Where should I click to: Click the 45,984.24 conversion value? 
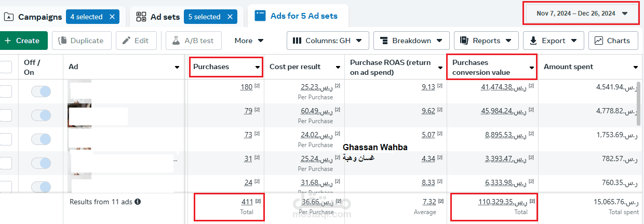pos(504,111)
